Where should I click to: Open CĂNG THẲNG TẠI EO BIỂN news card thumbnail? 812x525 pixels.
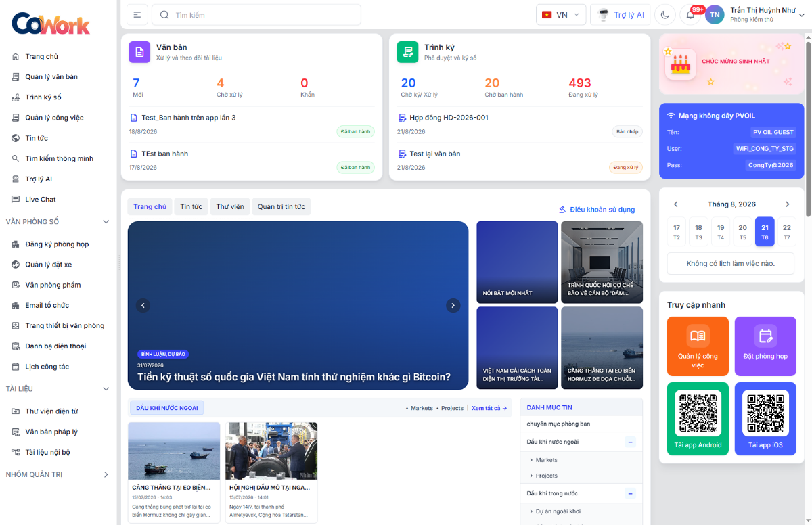pos(174,451)
